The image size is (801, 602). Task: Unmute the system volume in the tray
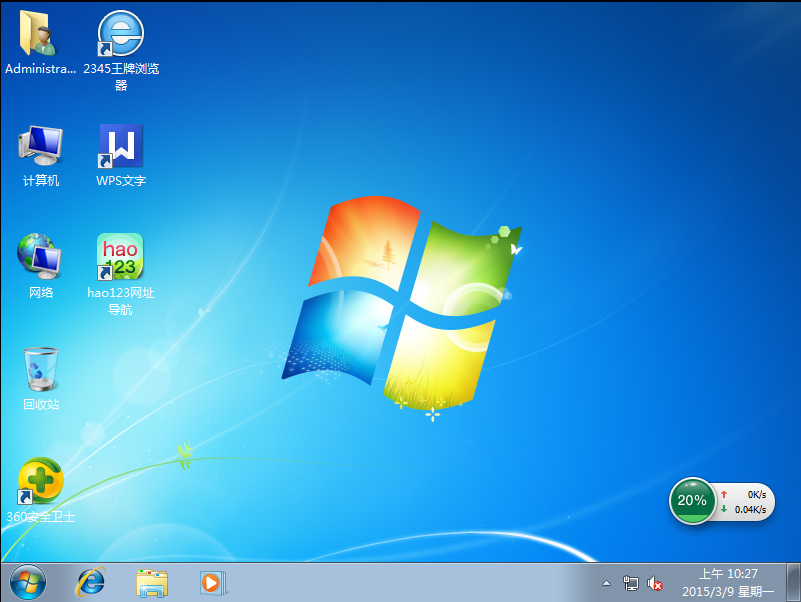tap(655, 583)
